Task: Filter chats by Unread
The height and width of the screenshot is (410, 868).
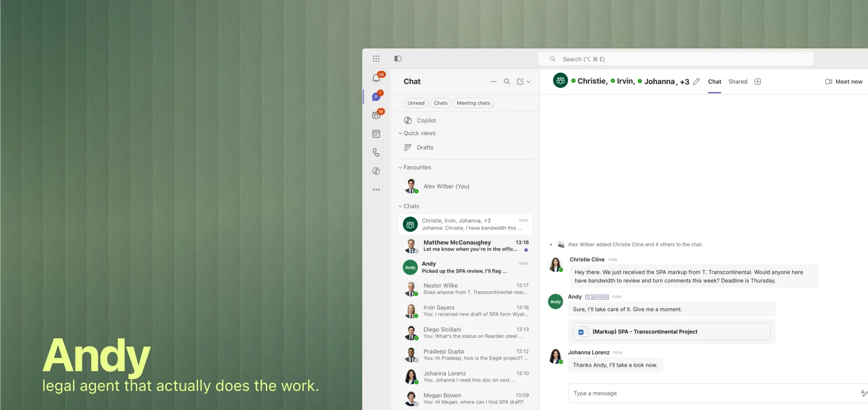Action: [416, 103]
